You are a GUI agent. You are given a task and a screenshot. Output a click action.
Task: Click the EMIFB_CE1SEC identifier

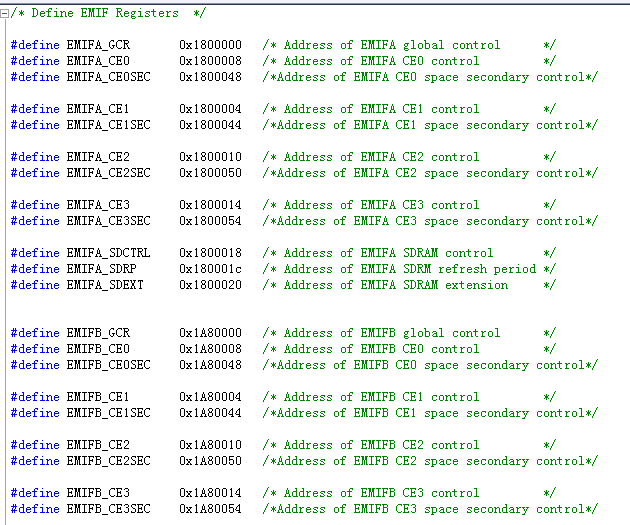[108, 413]
